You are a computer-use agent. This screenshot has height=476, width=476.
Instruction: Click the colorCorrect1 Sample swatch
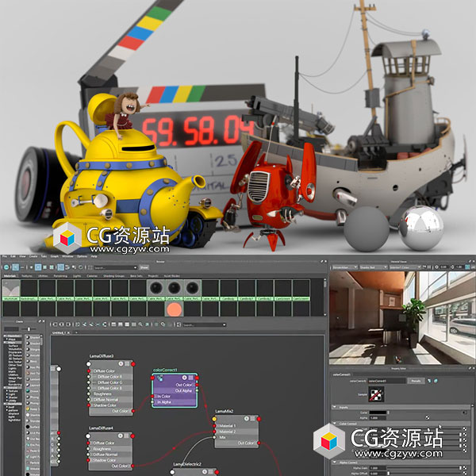point(376,394)
